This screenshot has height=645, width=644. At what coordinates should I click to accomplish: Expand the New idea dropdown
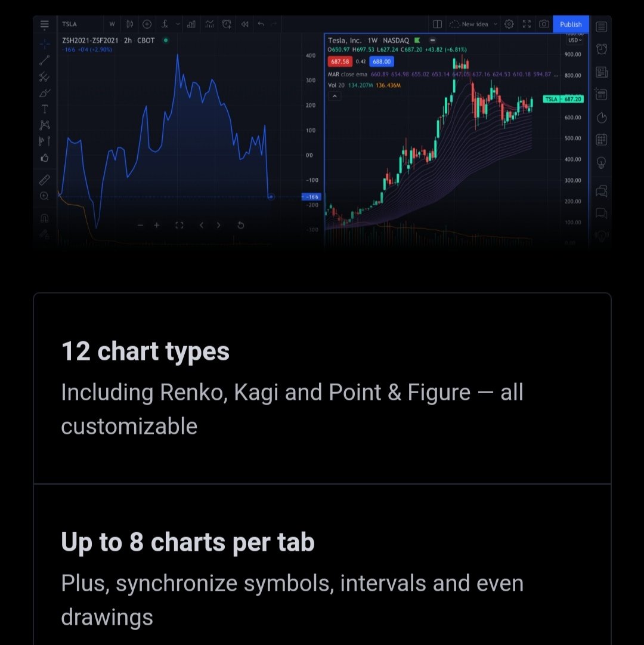(495, 24)
